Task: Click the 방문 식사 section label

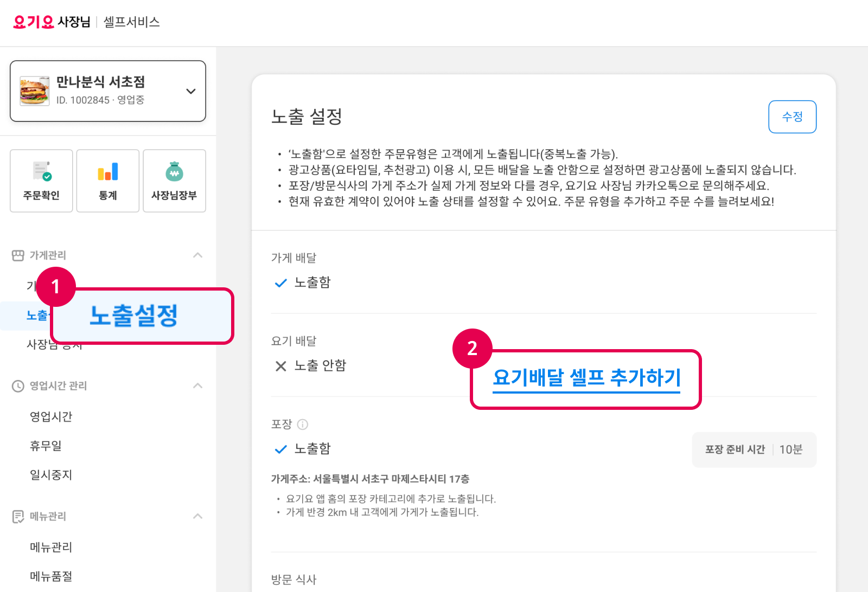Action: [293, 580]
